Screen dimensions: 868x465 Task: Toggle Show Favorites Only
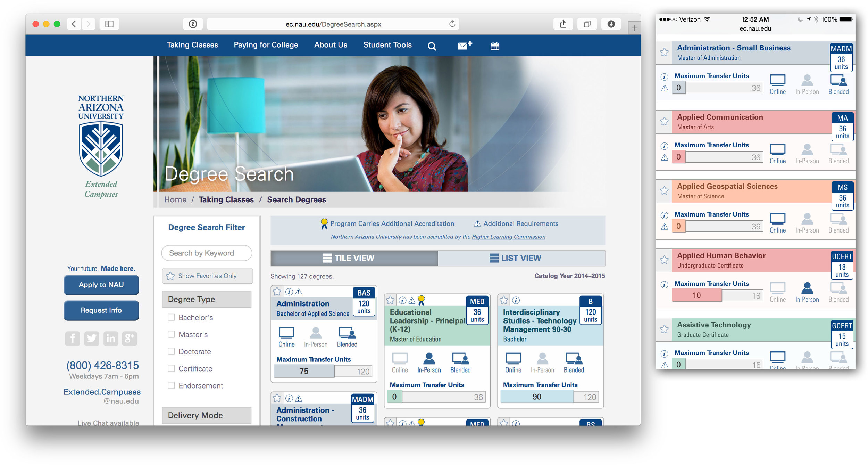coord(207,276)
